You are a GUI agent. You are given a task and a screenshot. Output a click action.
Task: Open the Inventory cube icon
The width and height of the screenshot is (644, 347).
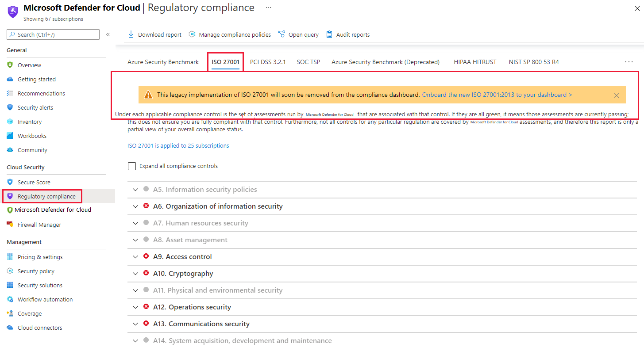(x=10, y=122)
